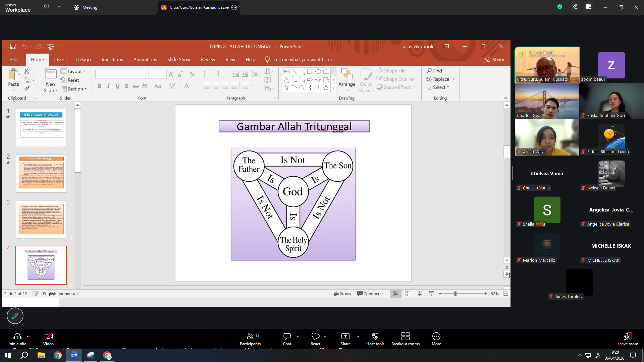Open the Chat panel in Zoom
Viewport: 644px width, 362px height.
tap(287, 339)
